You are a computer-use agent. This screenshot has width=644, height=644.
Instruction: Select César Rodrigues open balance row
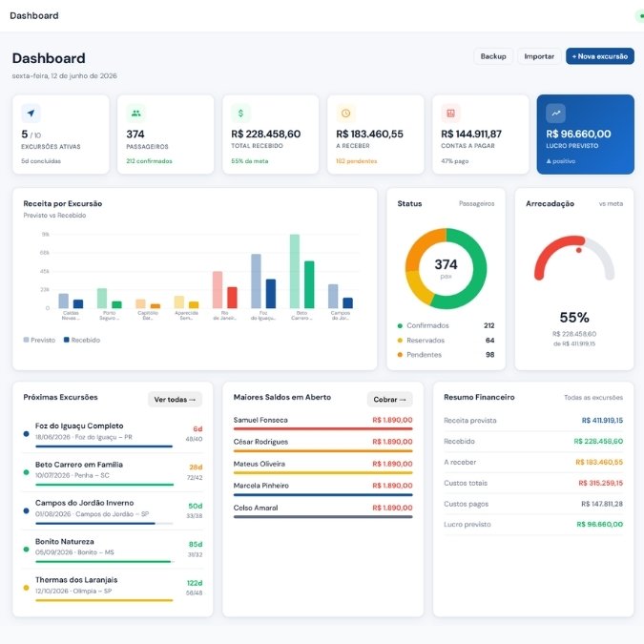point(322,445)
